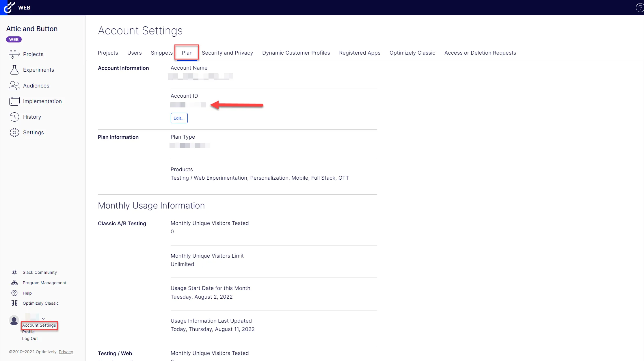Open Access or Deletion Requests tab
Screen dimensions: 644x361
(x=480, y=53)
